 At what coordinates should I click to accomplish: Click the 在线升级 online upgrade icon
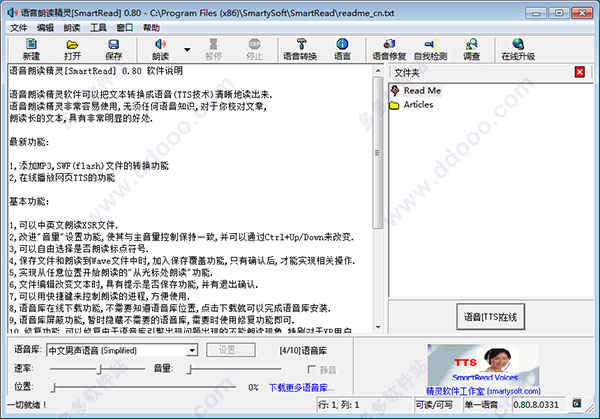point(518,49)
